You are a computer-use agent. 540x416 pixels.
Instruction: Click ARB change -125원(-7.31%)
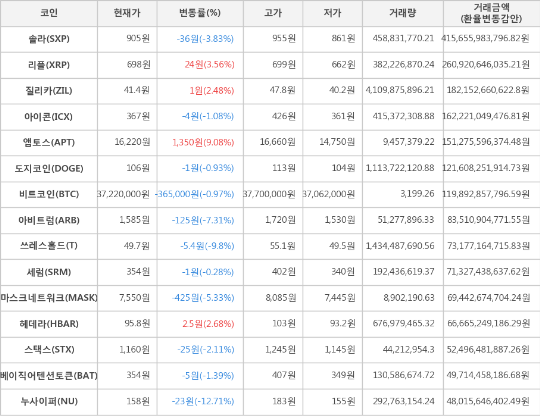[203, 220]
